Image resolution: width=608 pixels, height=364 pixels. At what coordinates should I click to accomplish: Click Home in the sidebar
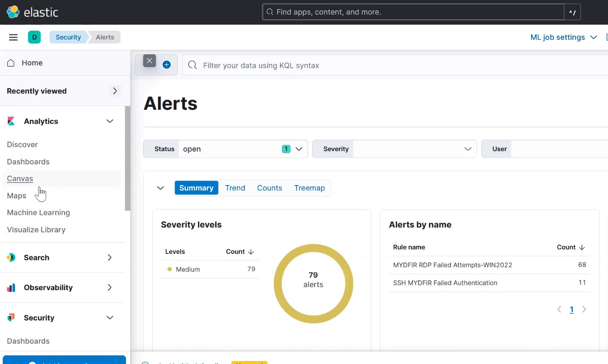pos(32,63)
